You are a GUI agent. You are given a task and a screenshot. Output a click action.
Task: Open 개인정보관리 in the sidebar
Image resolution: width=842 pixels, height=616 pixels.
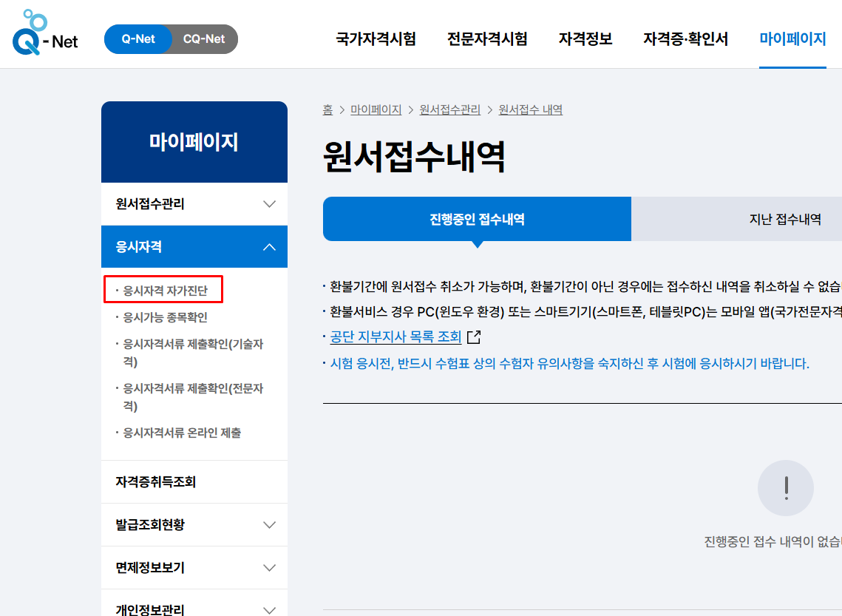pyautogui.click(x=150, y=609)
